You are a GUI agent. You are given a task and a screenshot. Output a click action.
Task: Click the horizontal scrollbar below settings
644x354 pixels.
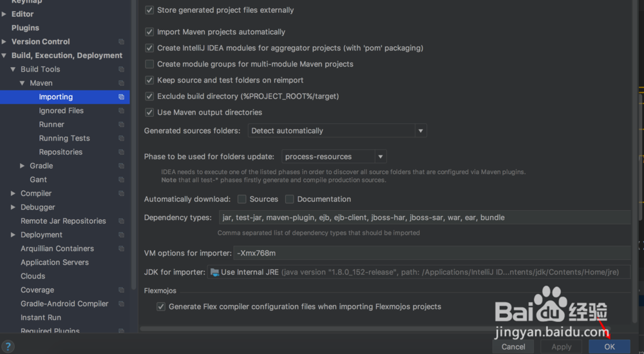click(x=375, y=328)
